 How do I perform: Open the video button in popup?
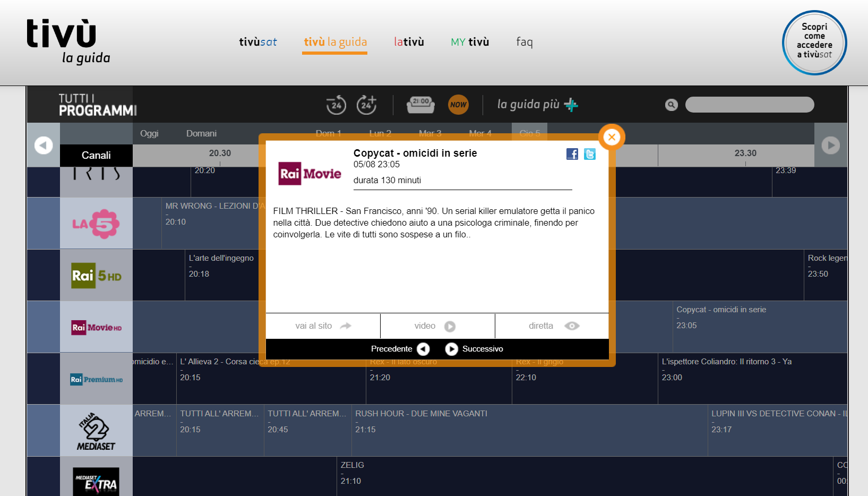tap(437, 326)
